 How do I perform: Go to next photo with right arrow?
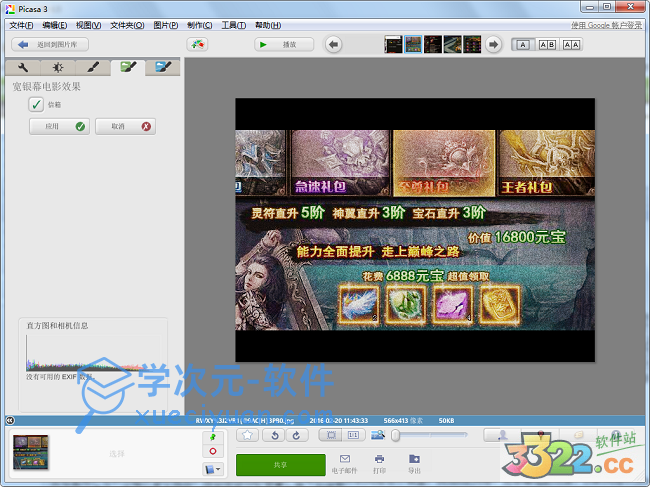point(493,44)
